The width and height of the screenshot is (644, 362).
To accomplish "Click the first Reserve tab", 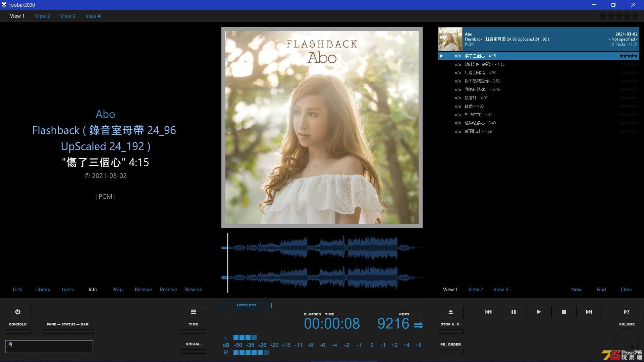I will (143, 289).
